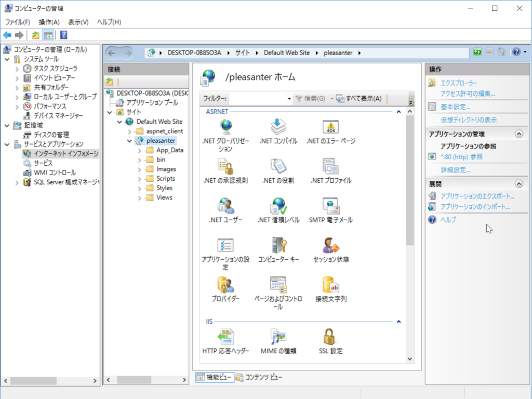
Task: Open .NET グローバリゼーション feature
Action: coord(225,136)
